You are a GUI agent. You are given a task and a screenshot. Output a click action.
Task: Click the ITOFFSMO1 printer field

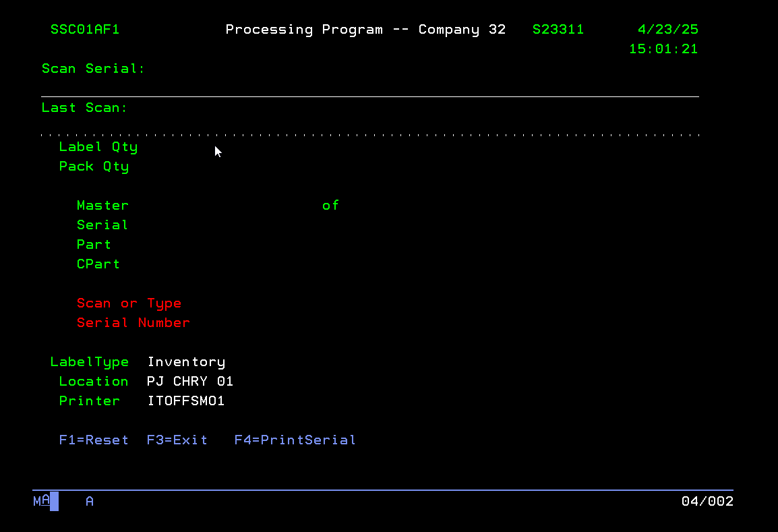(x=186, y=401)
